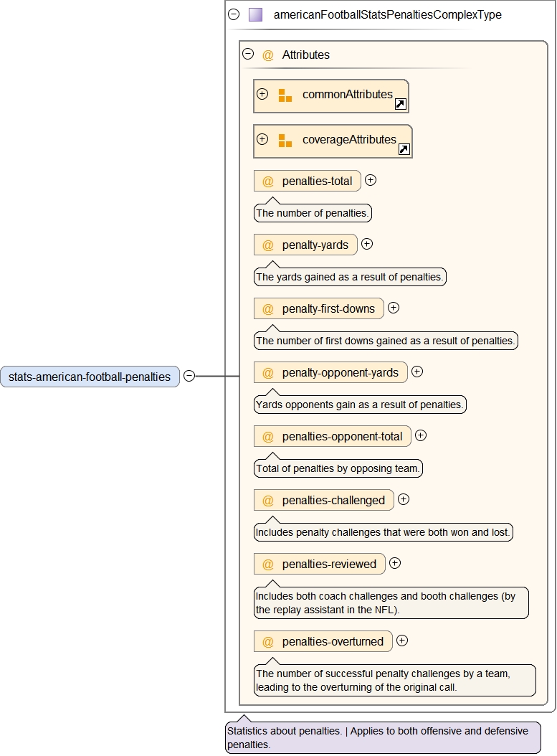This screenshot has width=557, height=756.
Task: Expand the penalty-yards attribute details
Action: pyautogui.click(x=367, y=244)
